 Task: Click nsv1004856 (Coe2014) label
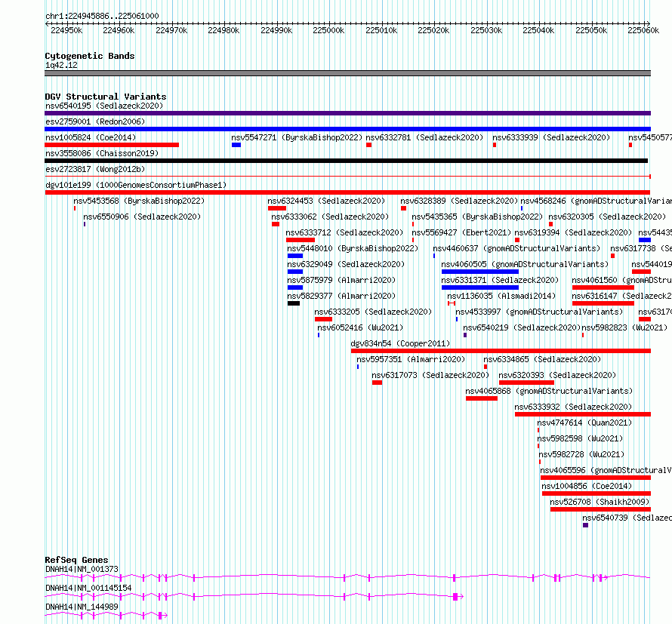(587, 486)
